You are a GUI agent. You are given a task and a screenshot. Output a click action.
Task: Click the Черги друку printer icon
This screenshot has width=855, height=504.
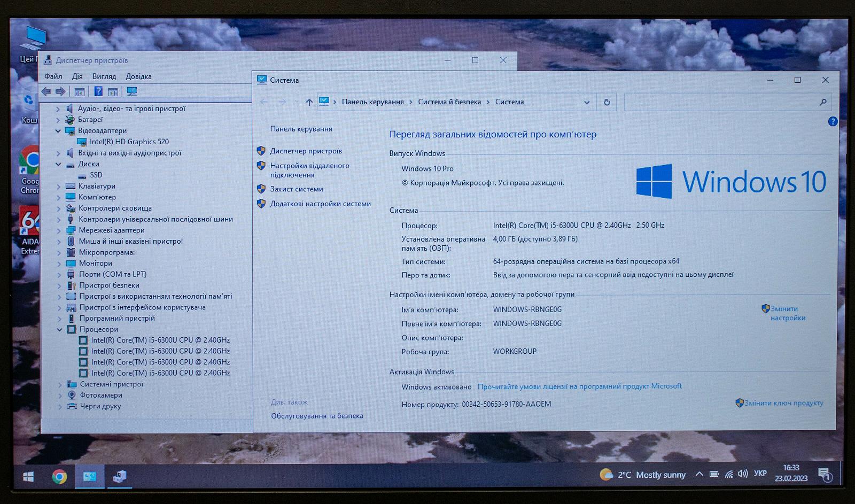[x=72, y=406]
